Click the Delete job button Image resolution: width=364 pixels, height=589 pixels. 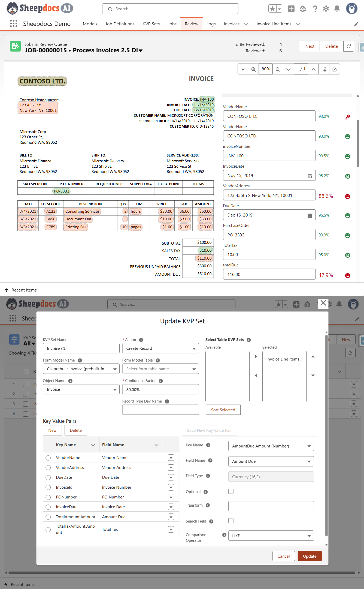pyautogui.click(x=332, y=46)
